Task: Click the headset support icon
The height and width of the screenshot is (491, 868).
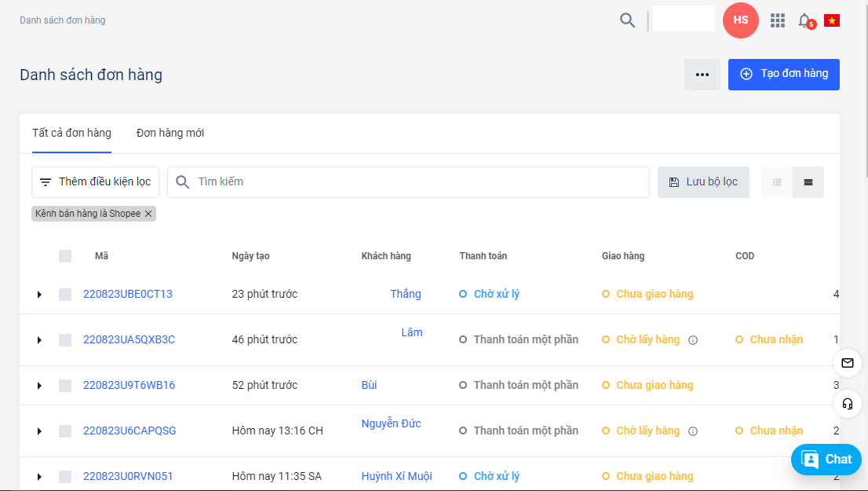Action: pyautogui.click(x=847, y=404)
